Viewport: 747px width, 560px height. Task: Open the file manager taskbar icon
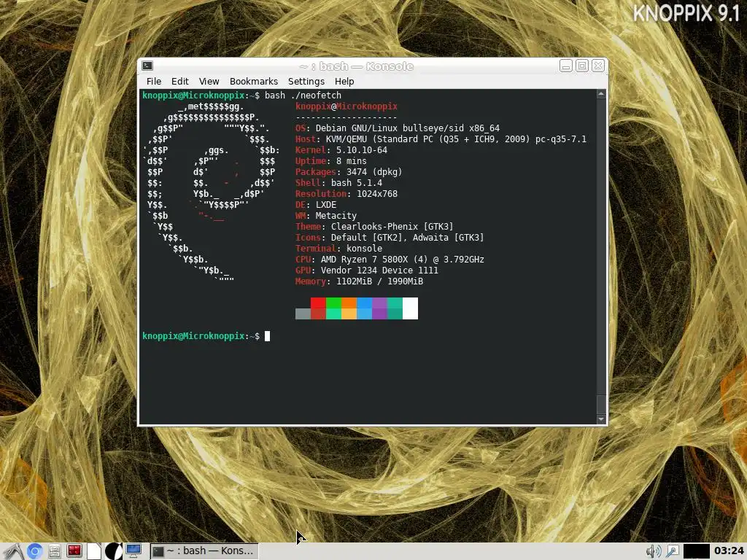54,551
